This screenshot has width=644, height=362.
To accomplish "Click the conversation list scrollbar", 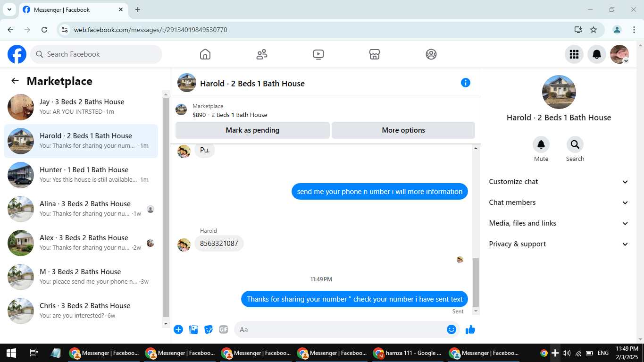I will [x=166, y=208].
